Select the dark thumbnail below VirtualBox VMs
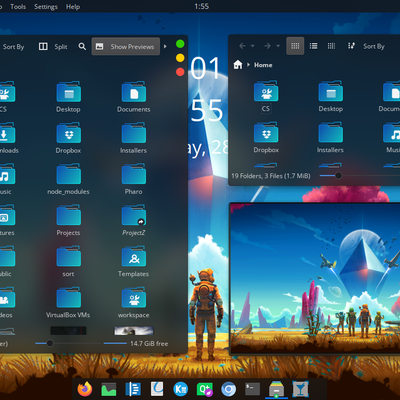The height and width of the screenshot is (400, 400). (x=68, y=331)
